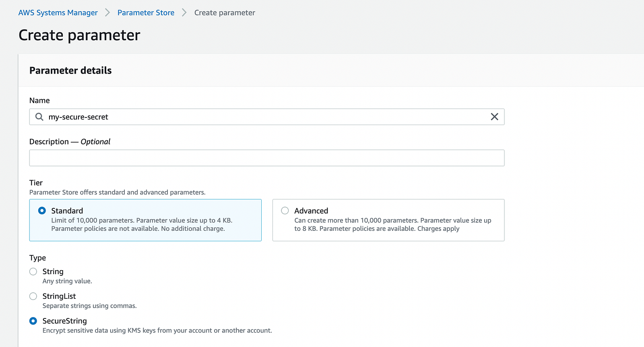Choose the String type radio button
This screenshot has height=347, width=644.
(33, 271)
